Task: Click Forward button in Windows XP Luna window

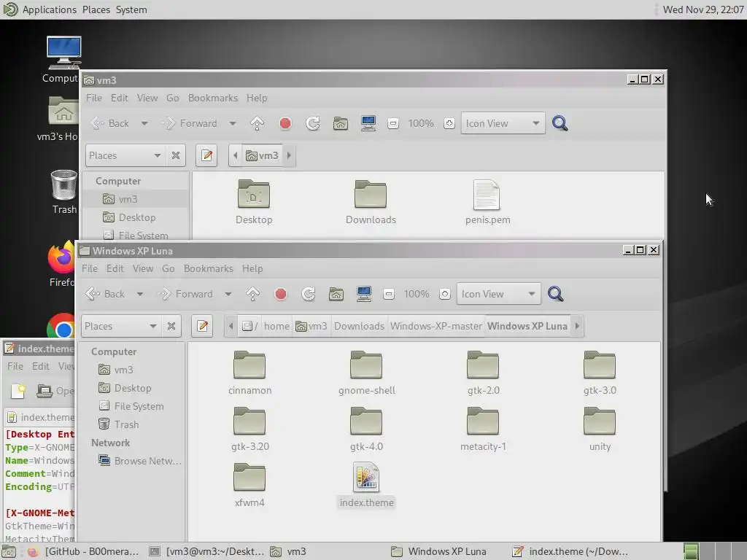Action: (185, 294)
